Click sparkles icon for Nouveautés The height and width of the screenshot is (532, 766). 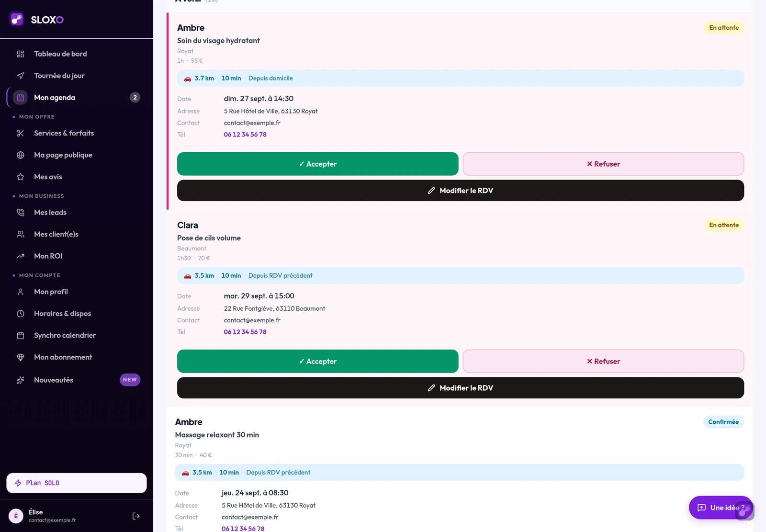21,380
